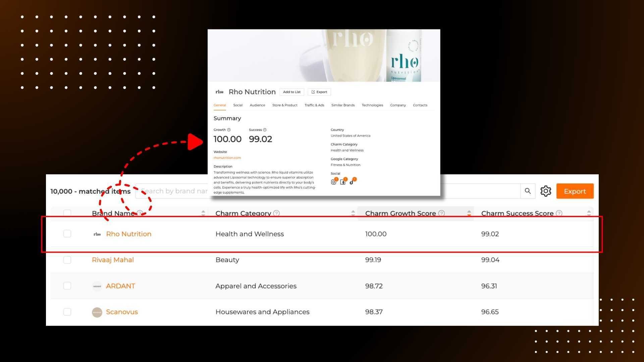
Task: Click the 'Fitness & Nutrition' Google Category value
Action: (x=345, y=165)
